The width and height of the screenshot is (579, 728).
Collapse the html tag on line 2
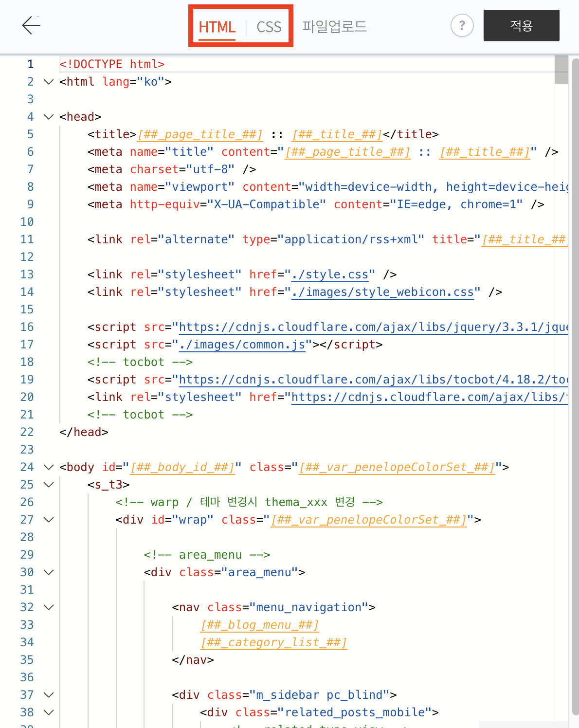point(49,82)
